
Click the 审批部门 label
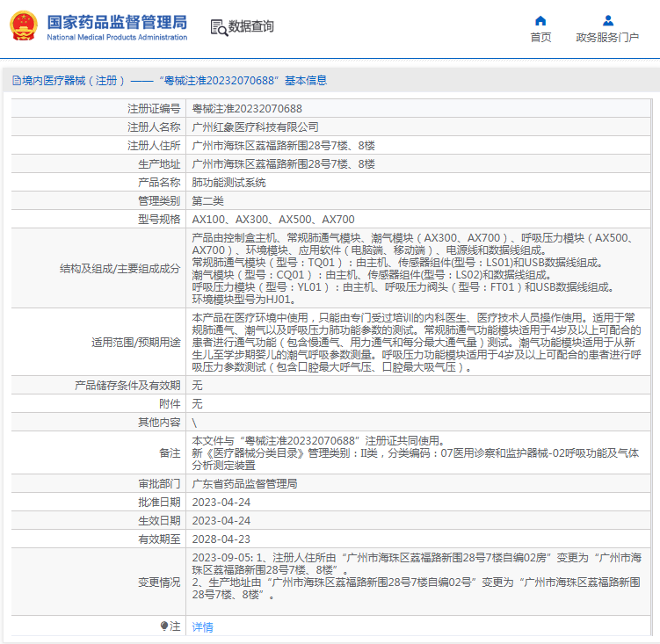pyautogui.click(x=159, y=483)
